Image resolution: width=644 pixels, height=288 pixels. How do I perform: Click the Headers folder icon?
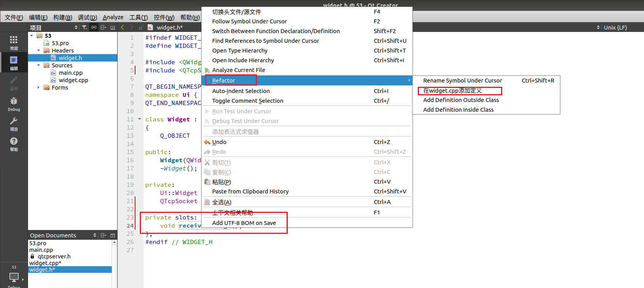tap(47, 51)
